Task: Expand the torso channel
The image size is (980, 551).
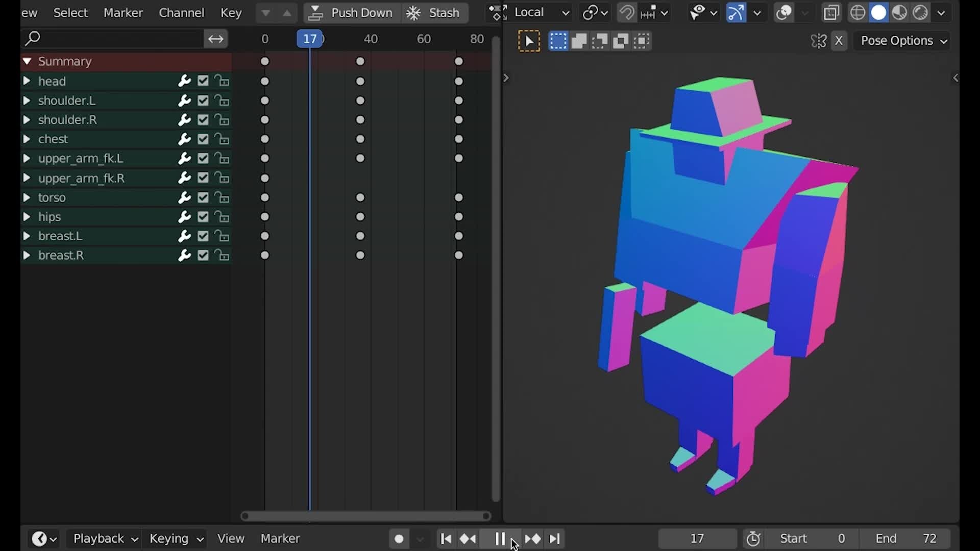Action: (x=27, y=197)
